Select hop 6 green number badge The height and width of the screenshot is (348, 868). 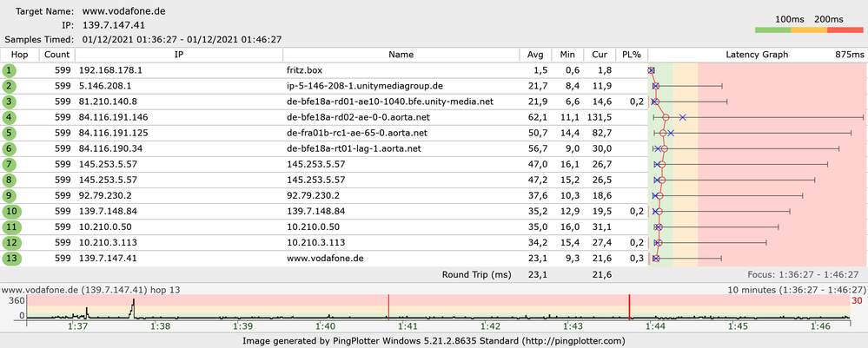click(10, 148)
